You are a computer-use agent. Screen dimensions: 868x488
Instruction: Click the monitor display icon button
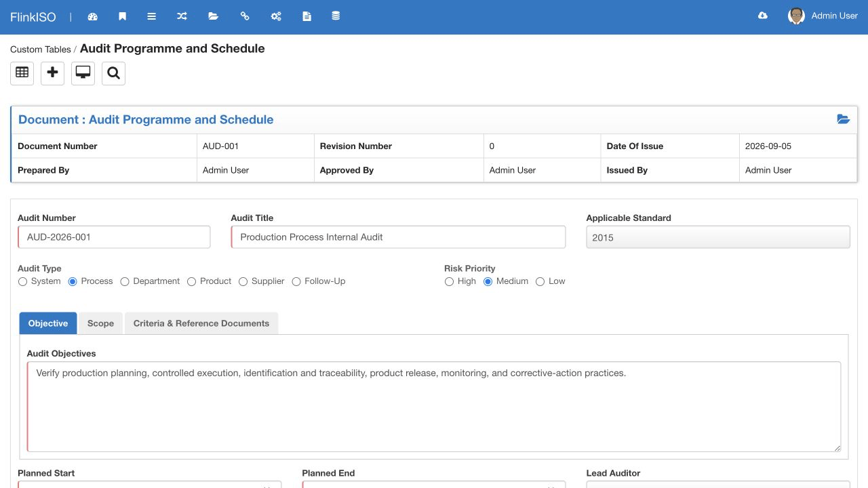83,73
